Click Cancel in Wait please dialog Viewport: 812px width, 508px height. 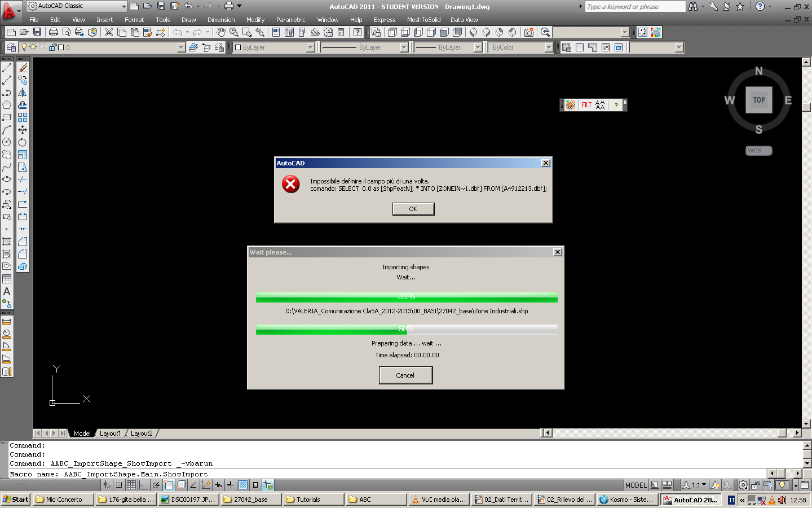click(x=405, y=375)
